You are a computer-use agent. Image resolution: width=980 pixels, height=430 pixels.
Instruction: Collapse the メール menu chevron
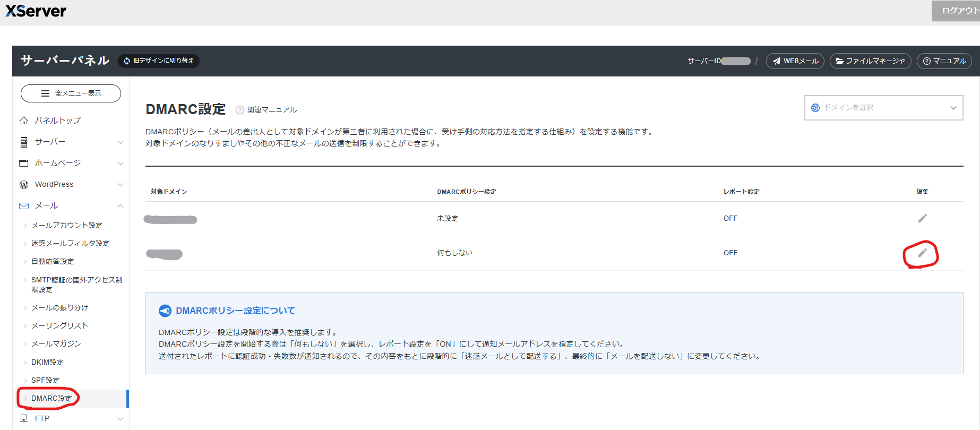tap(120, 205)
